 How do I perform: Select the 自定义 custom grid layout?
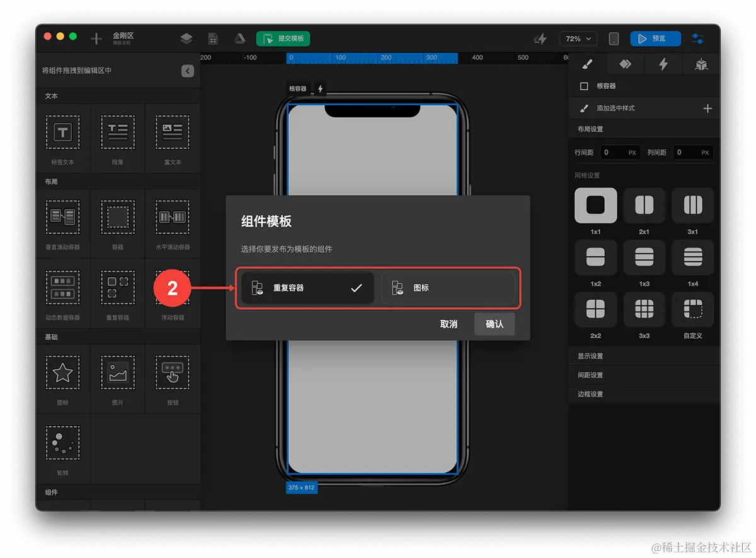click(692, 309)
